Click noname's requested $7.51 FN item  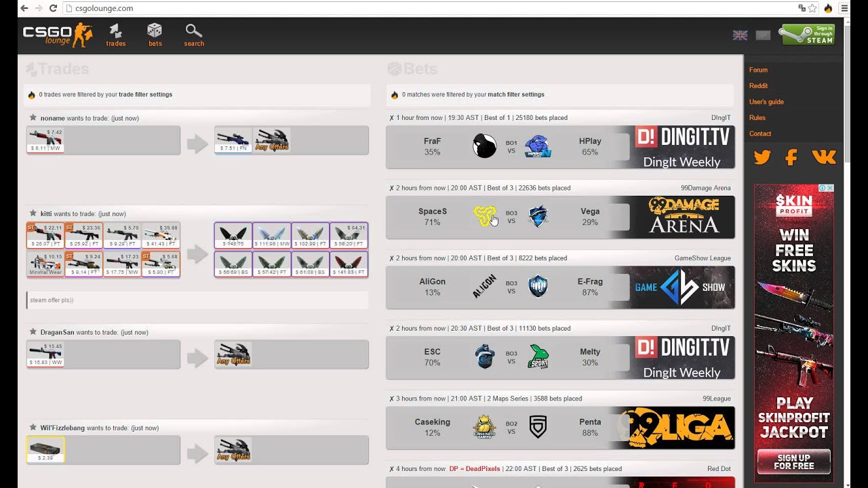(x=233, y=140)
